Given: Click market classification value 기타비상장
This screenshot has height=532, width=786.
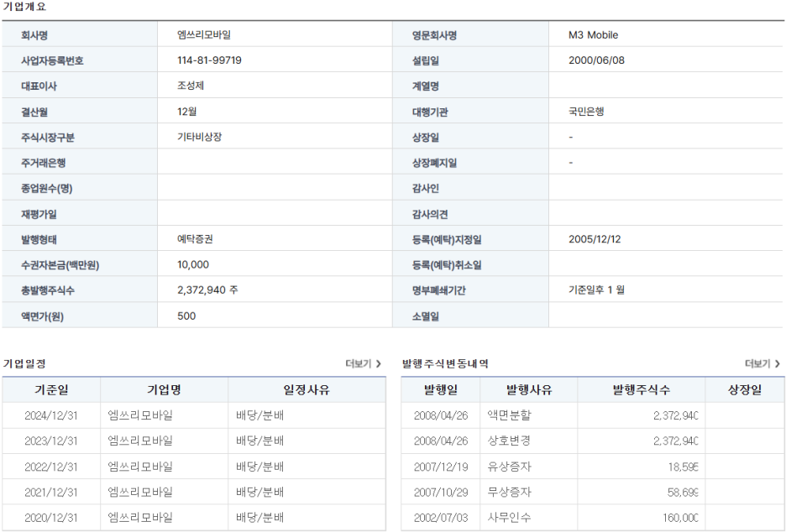Looking at the screenshot, I should 199,137.
